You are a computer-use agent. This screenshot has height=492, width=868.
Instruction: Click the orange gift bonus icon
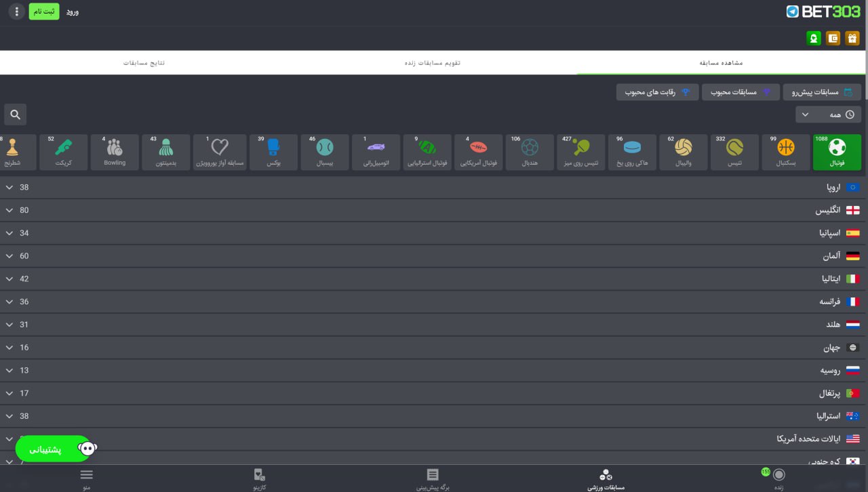(852, 39)
